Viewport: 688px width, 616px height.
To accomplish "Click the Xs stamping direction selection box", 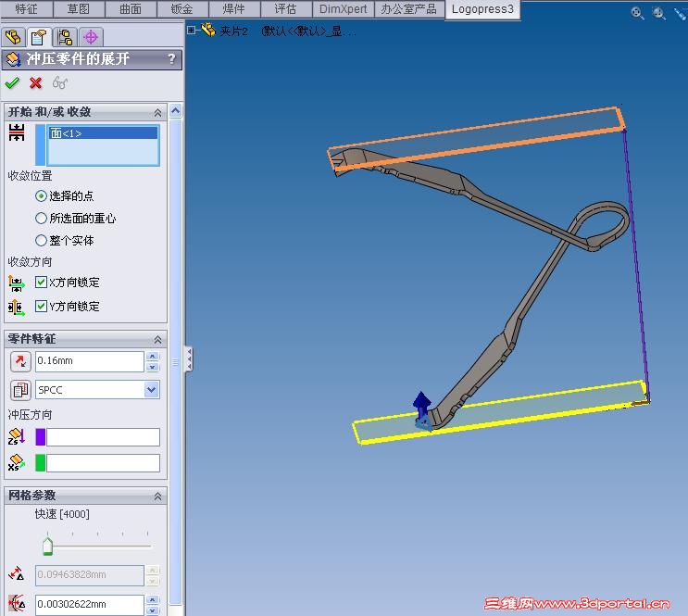I will [103, 463].
